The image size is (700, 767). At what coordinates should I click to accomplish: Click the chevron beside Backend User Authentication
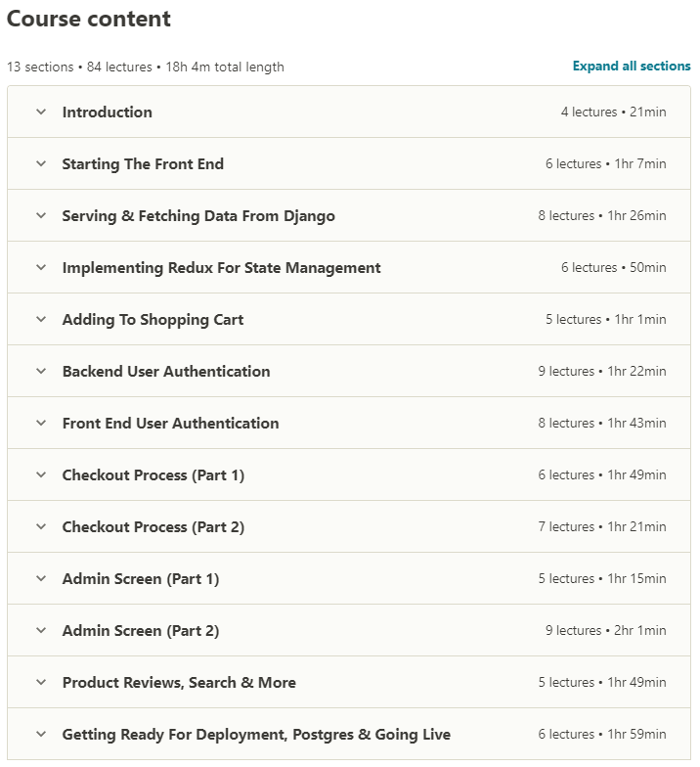(x=41, y=371)
